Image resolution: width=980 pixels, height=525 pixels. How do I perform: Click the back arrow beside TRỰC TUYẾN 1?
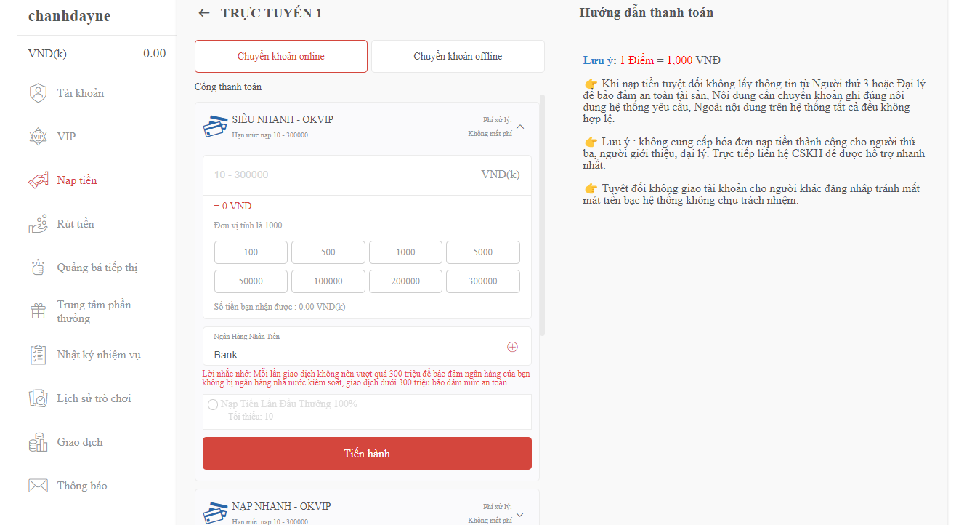(204, 13)
